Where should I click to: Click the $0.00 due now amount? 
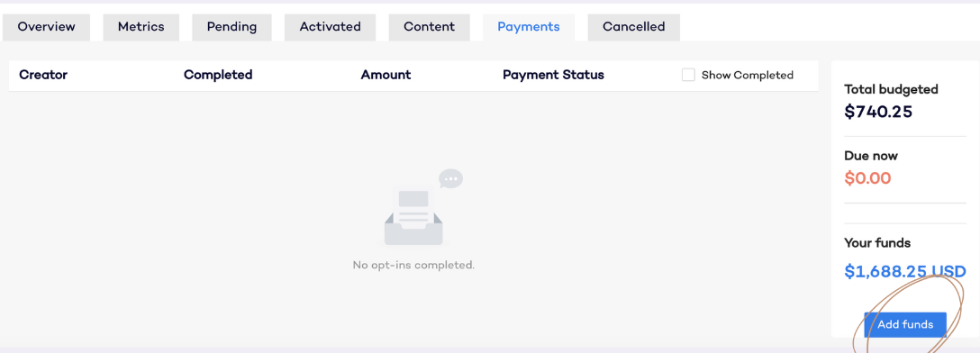point(867,178)
